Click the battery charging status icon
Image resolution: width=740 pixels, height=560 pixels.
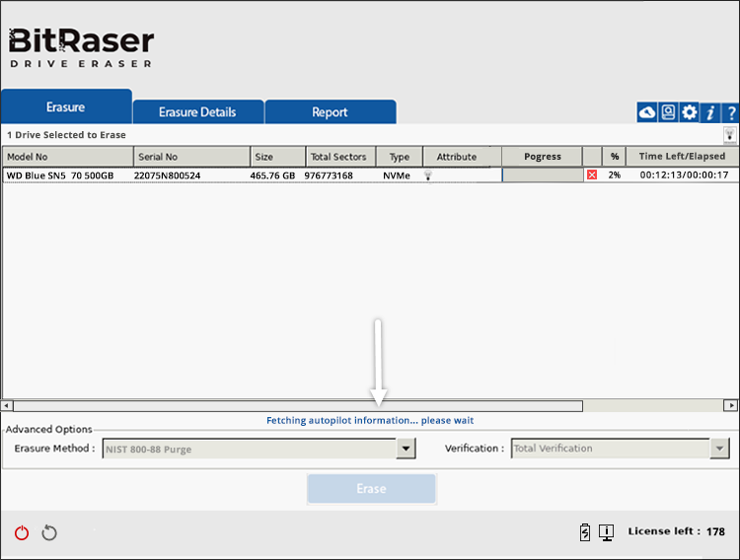(585, 532)
